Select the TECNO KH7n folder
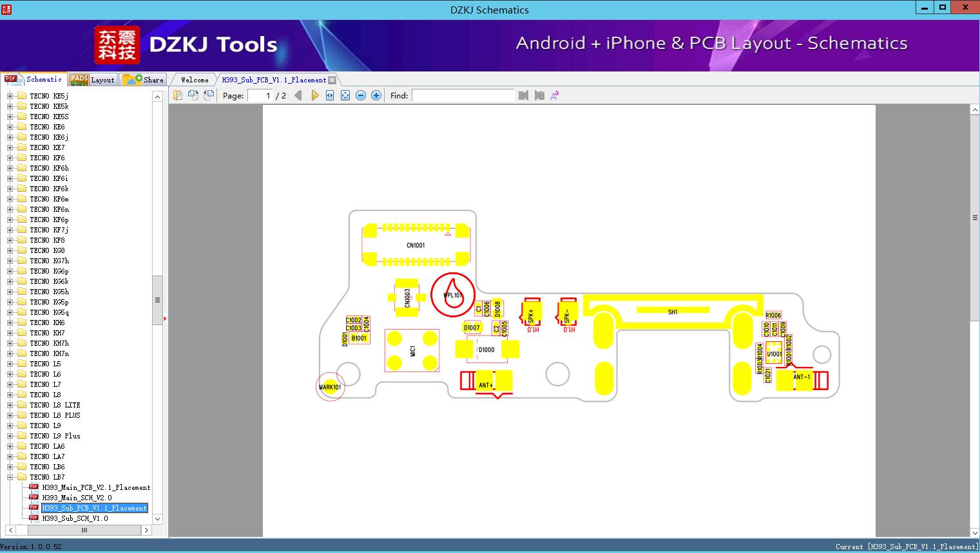980x553 pixels. (49, 353)
